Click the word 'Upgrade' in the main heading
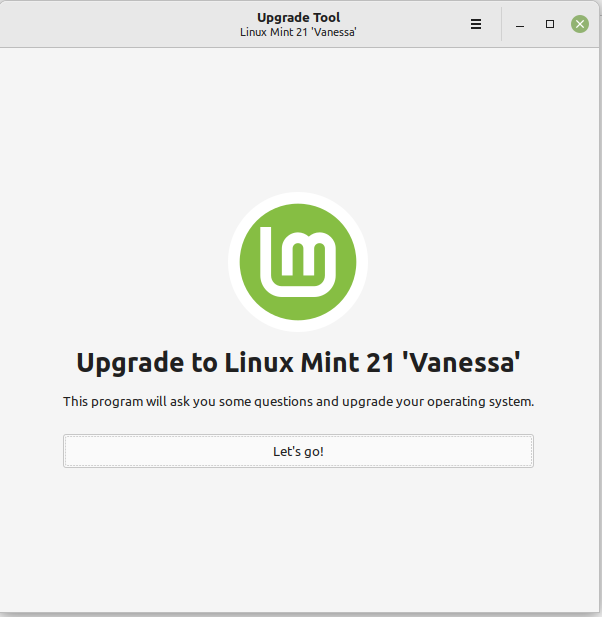Screen dimensions: 602x617 click(130, 363)
